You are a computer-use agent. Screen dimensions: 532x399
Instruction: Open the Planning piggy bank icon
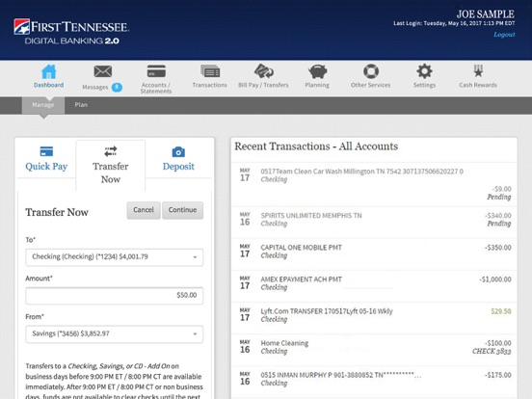click(317, 71)
